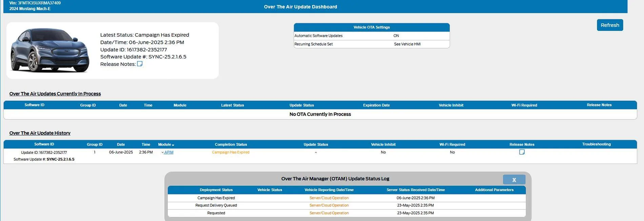The height and width of the screenshot is (221, 644).
Task: Click history 'Group ID' column header
Action: 95,145
